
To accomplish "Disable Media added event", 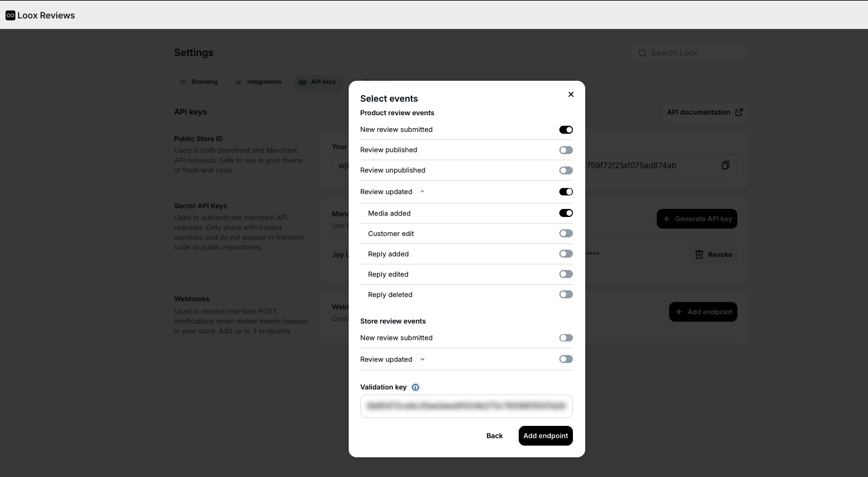I will point(566,213).
